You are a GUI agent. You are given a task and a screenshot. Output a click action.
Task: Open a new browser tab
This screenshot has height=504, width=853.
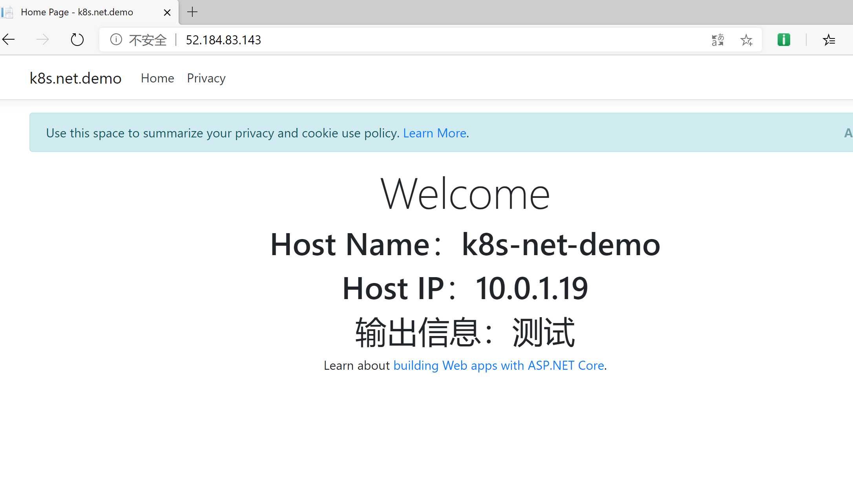pyautogui.click(x=192, y=12)
